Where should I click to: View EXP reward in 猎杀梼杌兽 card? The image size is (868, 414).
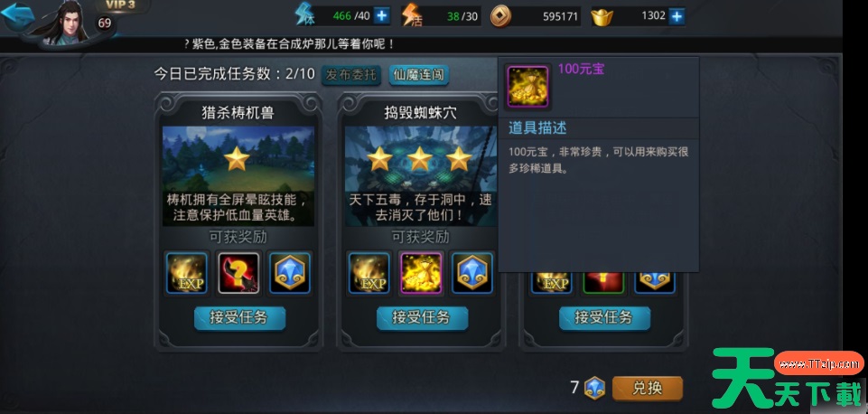pos(187,273)
